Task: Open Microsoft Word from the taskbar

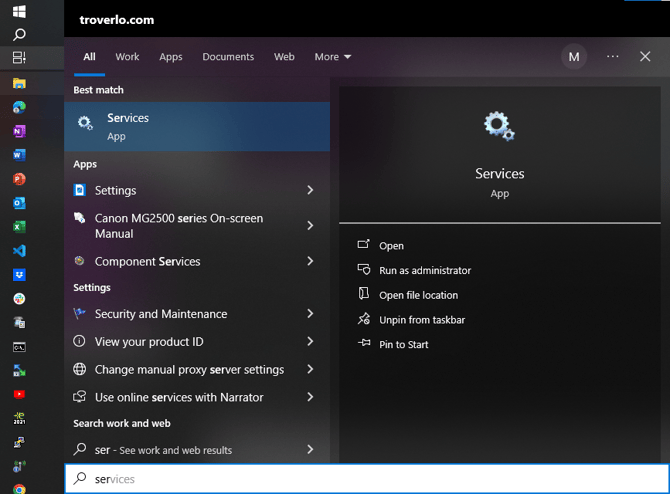Action: [19, 155]
